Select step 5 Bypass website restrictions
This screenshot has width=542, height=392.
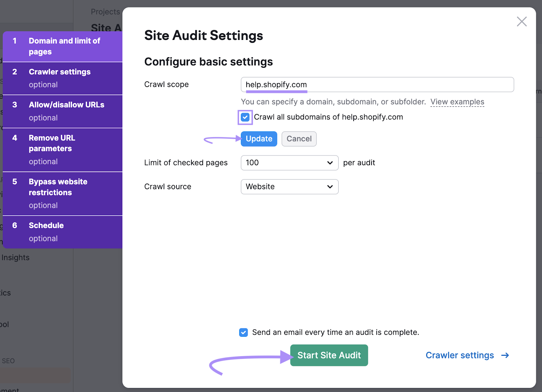(x=63, y=193)
